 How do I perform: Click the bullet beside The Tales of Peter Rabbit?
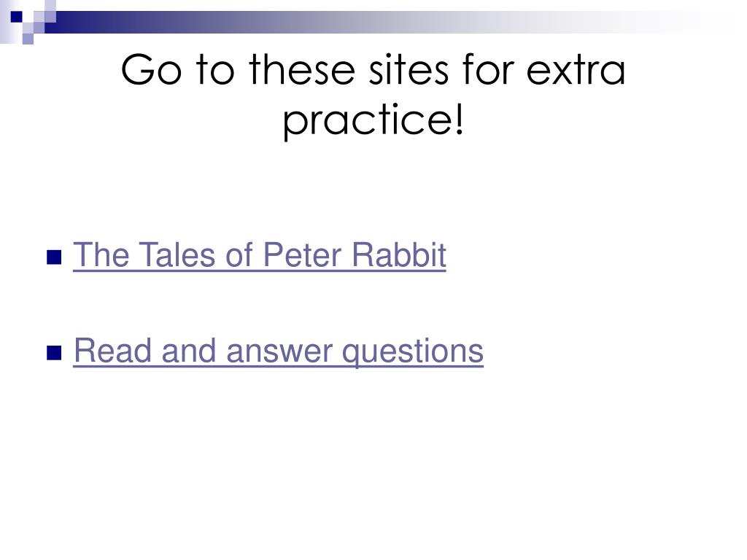(54, 257)
